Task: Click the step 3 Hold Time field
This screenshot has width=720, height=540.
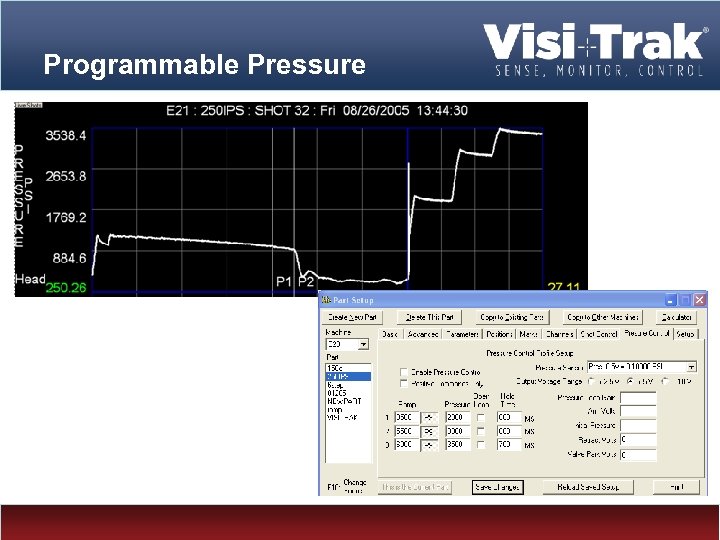Action: 509,445
